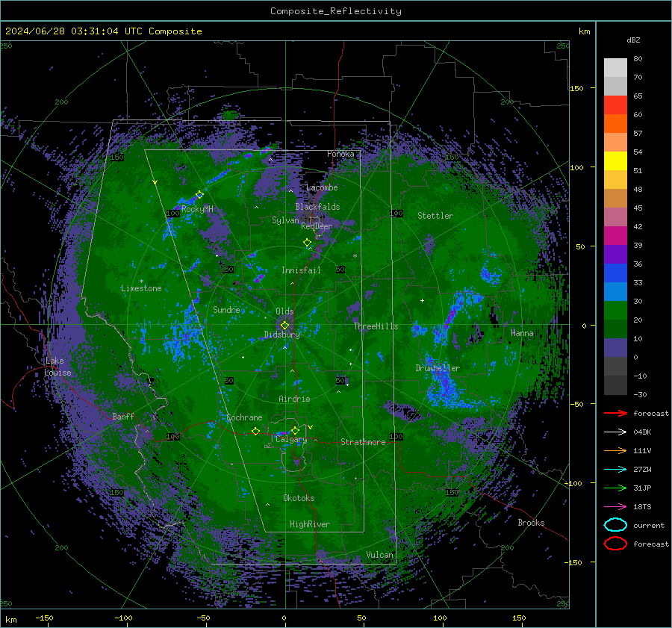Select the RedDeer city label

tap(317, 226)
